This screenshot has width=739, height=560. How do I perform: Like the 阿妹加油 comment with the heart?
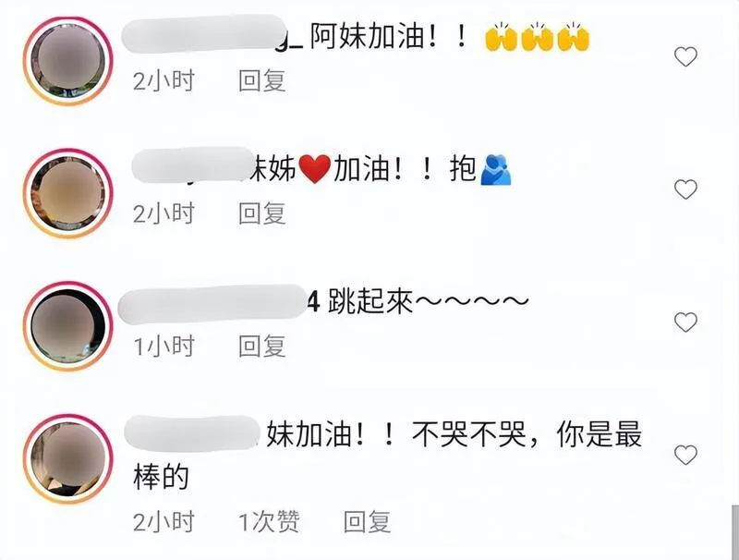point(685,57)
